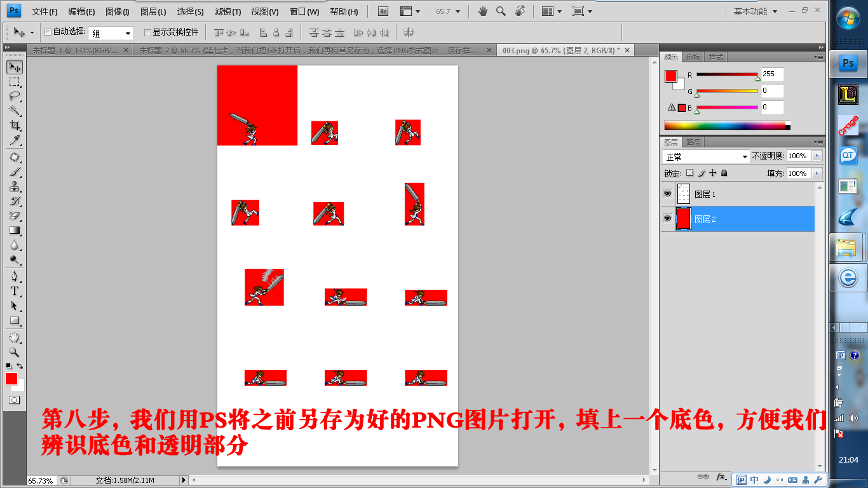Enable the 自动选择 checkbox
Viewport: 868px width, 488px height.
tap(48, 32)
